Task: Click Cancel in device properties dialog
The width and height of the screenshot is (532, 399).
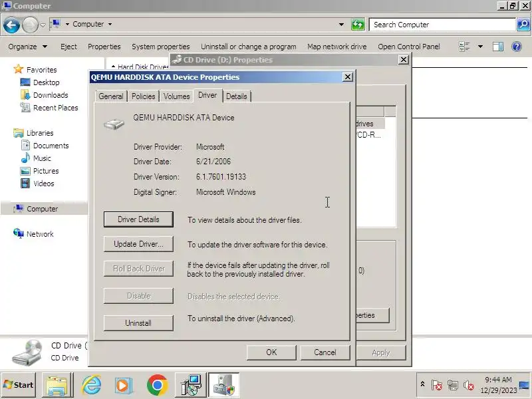Action: point(325,352)
